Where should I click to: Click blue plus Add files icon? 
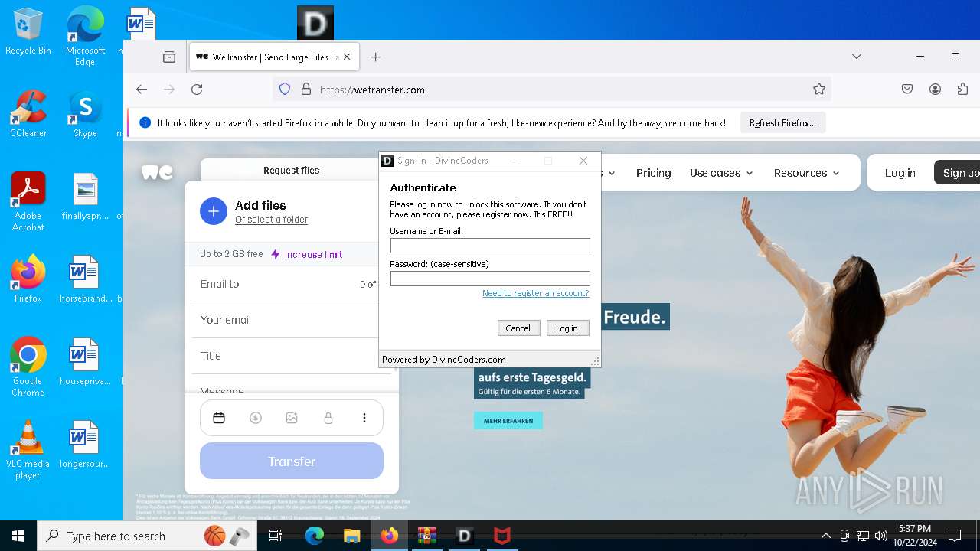point(214,211)
